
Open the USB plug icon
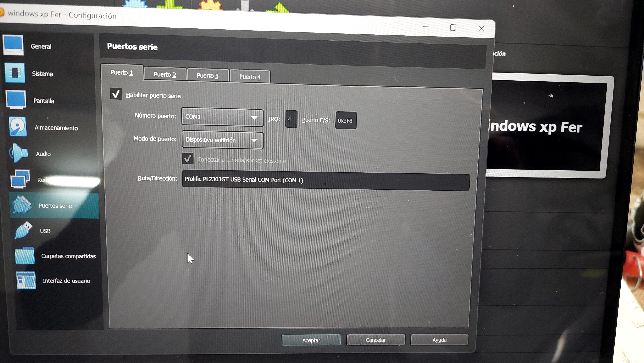23,230
